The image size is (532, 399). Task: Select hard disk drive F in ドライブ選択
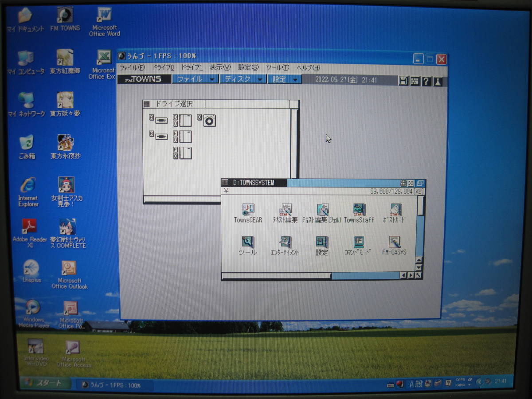pyautogui.click(x=182, y=153)
